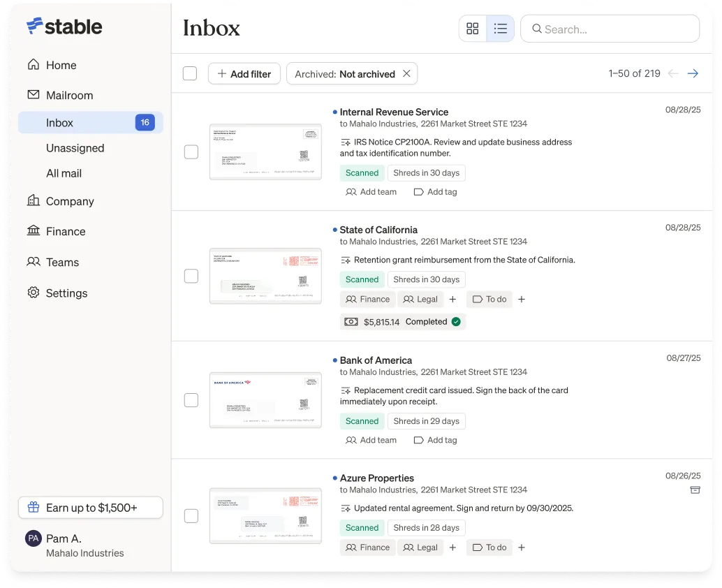Check the Internal Revenue Service mail checkbox

[191, 152]
